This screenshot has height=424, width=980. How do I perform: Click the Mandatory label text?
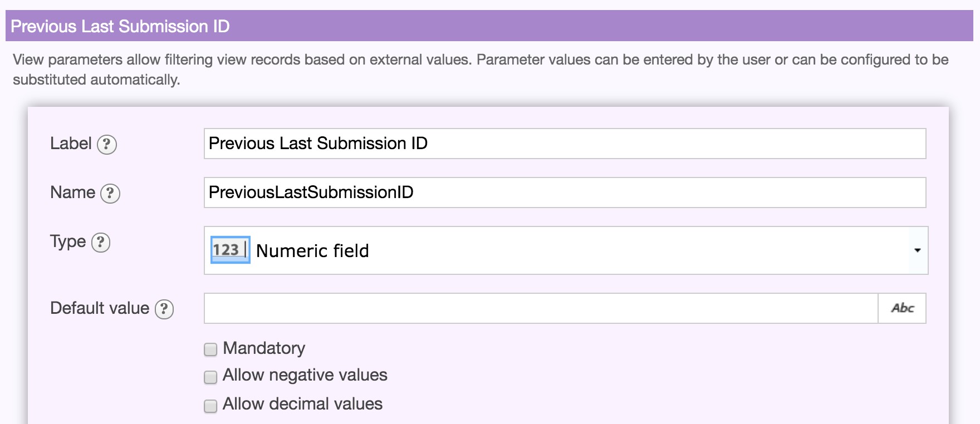[263, 348]
